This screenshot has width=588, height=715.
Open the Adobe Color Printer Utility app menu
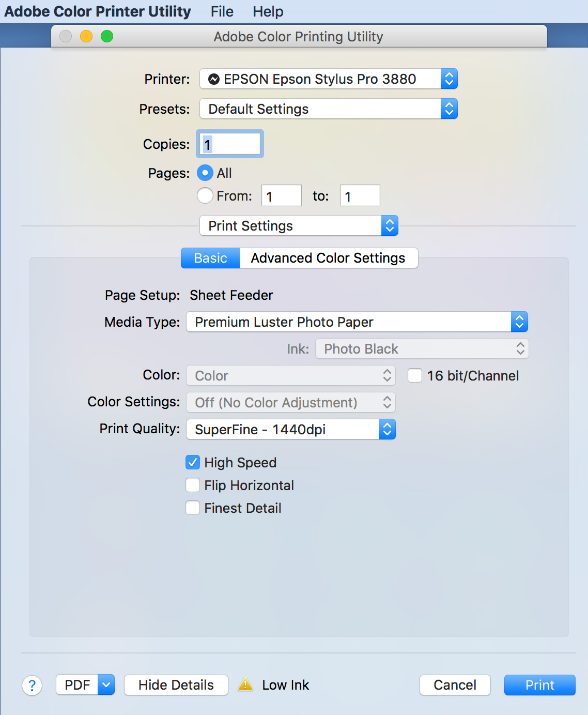coord(98,11)
